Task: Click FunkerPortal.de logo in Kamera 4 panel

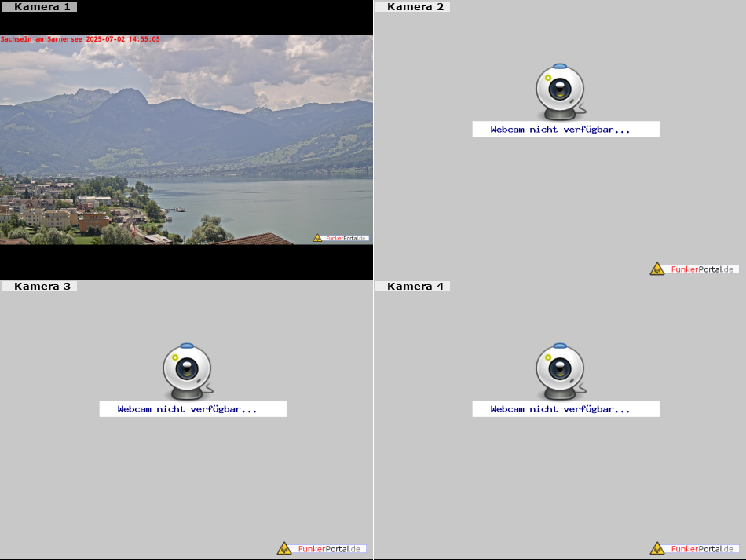Action: coord(695,548)
